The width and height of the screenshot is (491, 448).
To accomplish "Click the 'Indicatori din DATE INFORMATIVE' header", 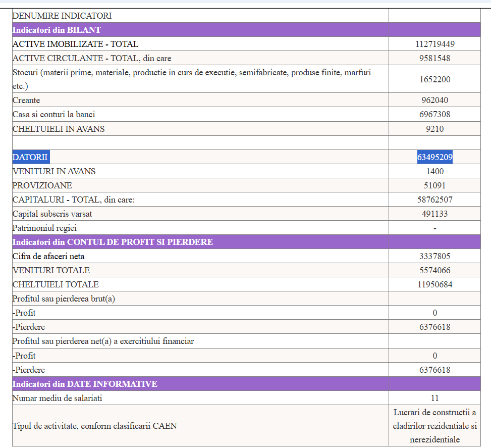I will (x=85, y=384).
